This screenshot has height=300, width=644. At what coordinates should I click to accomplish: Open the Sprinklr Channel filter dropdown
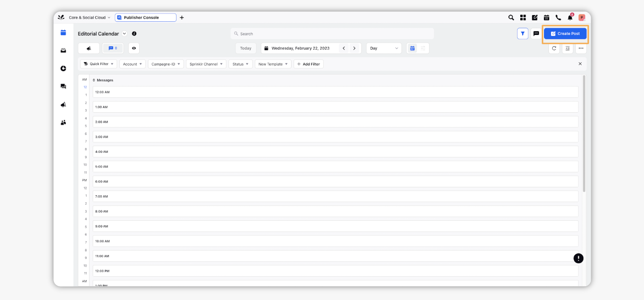[206, 64]
